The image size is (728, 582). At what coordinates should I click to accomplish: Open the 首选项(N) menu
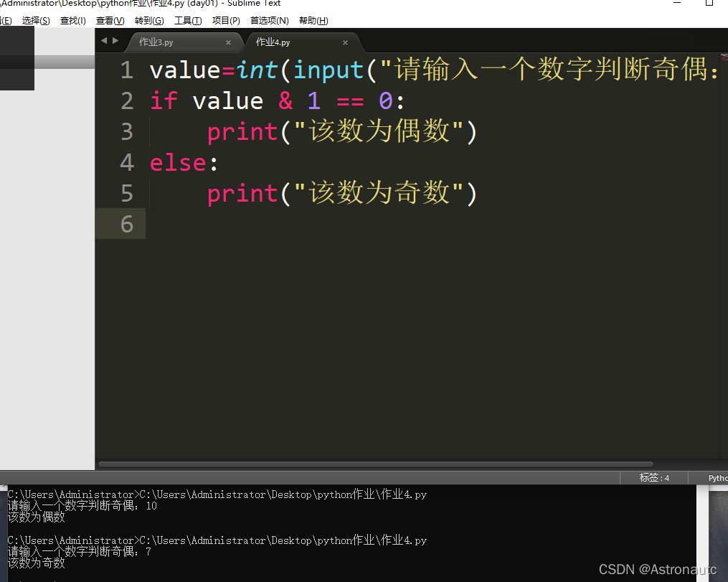coord(269,21)
